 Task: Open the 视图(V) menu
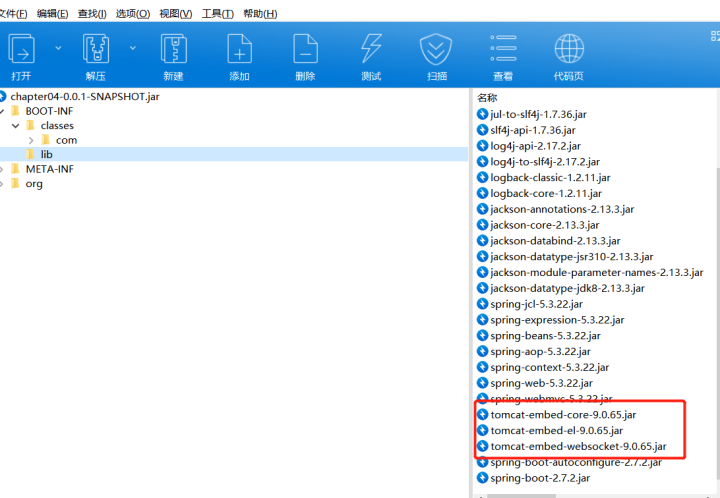coord(176,14)
